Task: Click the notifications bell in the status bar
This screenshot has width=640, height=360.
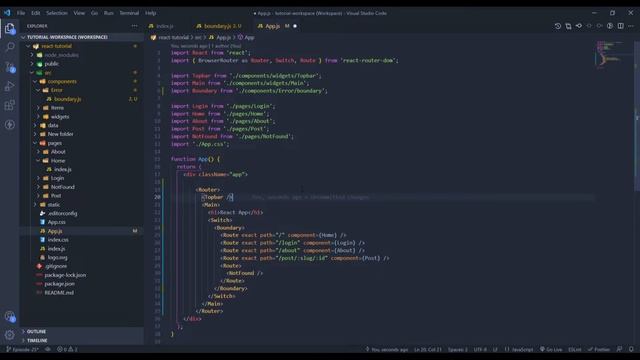Action: click(631, 349)
